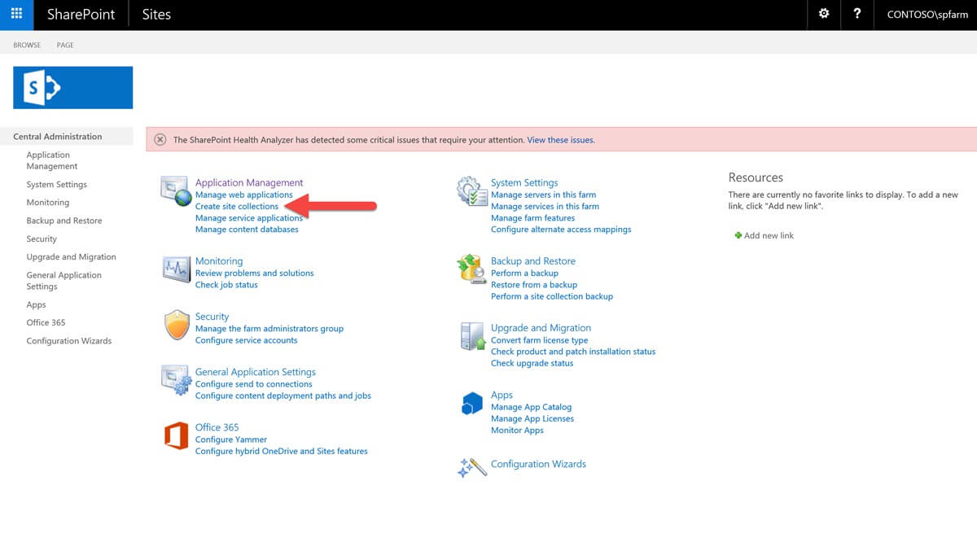Click Manage App Licenses link
Screen dimensions: 977x560
tap(532, 418)
